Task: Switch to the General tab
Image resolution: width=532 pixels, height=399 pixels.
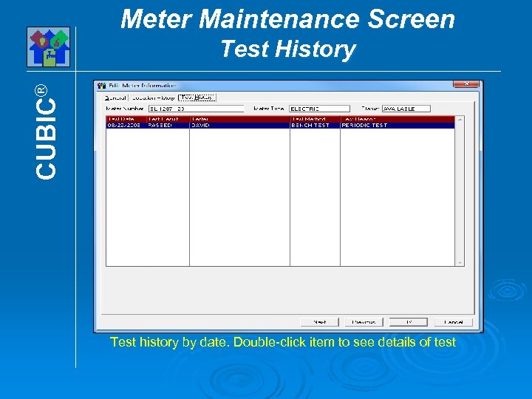Action: (x=115, y=98)
